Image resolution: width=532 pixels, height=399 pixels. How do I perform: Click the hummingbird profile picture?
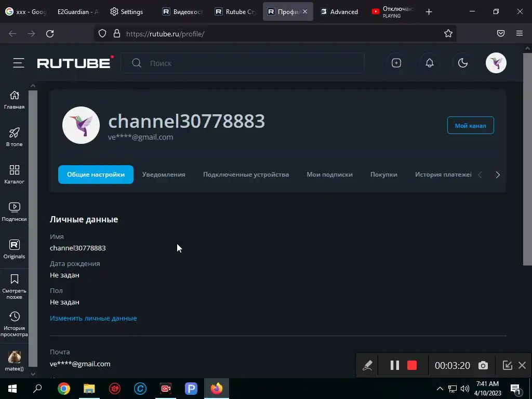coord(81,125)
